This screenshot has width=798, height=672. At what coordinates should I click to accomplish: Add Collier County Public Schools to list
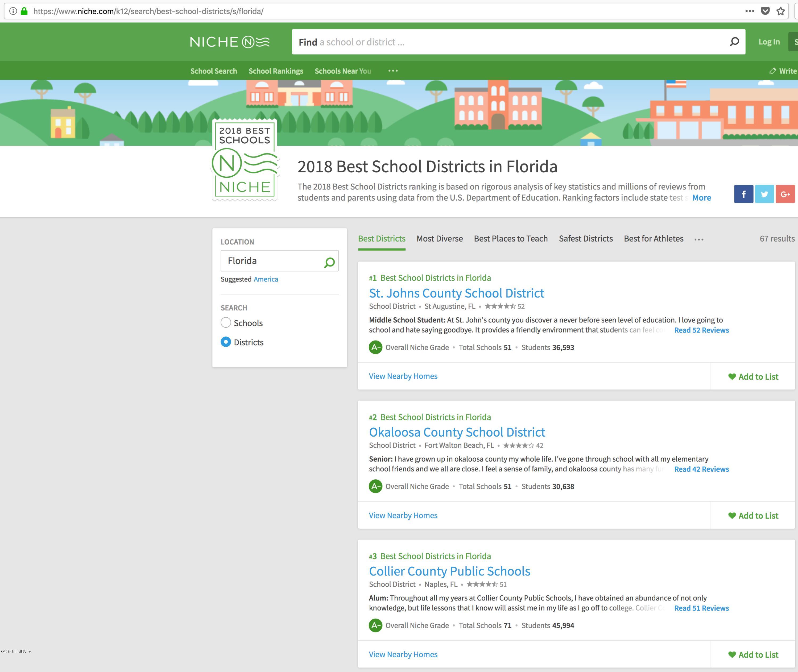(x=753, y=655)
